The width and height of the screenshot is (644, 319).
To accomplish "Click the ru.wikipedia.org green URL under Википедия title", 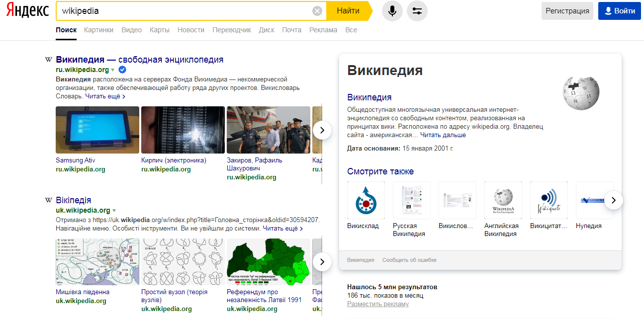I will [82, 70].
